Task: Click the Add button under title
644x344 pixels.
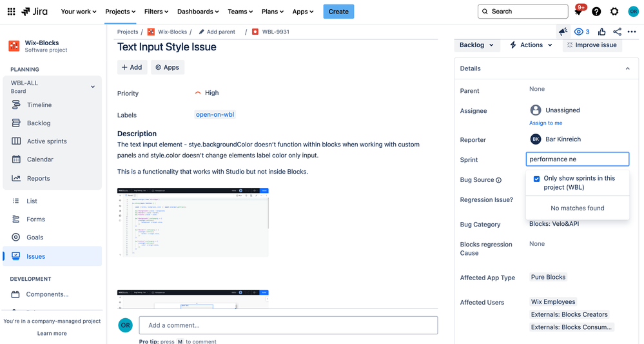Action: point(132,67)
